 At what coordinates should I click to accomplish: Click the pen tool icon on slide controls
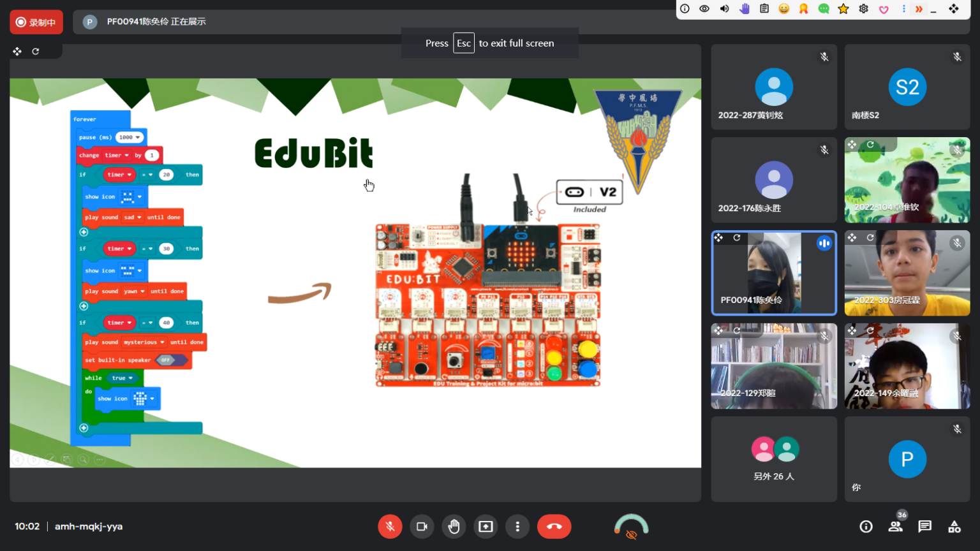click(x=50, y=459)
